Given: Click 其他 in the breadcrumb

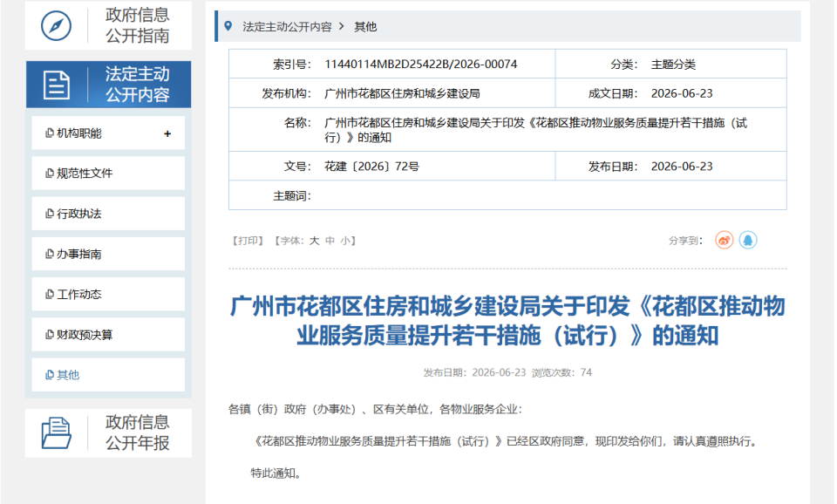Looking at the screenshot, I should tap(365, 27).
